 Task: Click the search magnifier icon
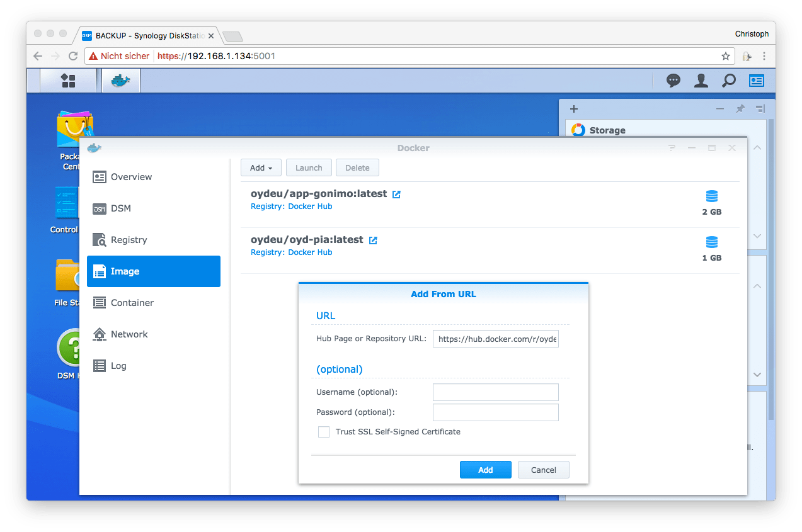728,81
